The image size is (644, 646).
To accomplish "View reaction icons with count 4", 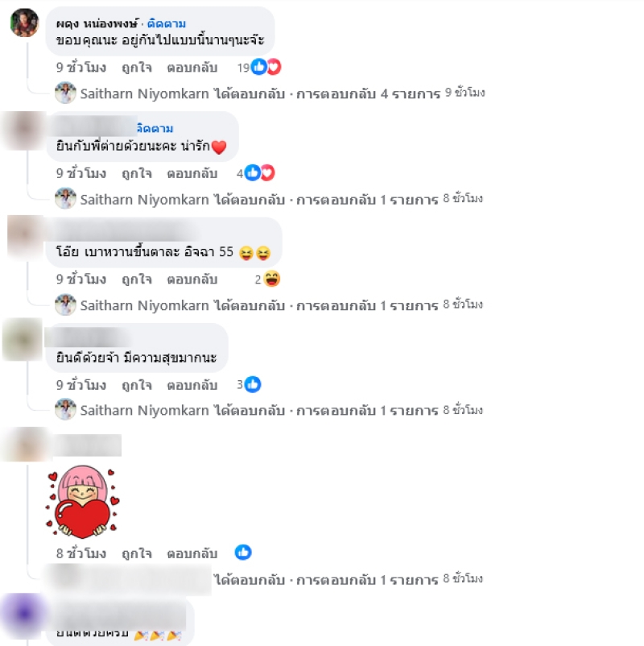I will 255,173.
